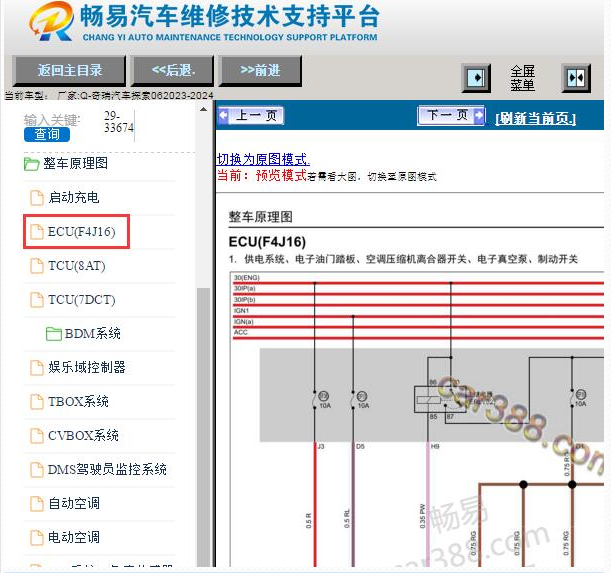
Task: Click the page icon beside 电动空调
Action: tap(37, 538)
